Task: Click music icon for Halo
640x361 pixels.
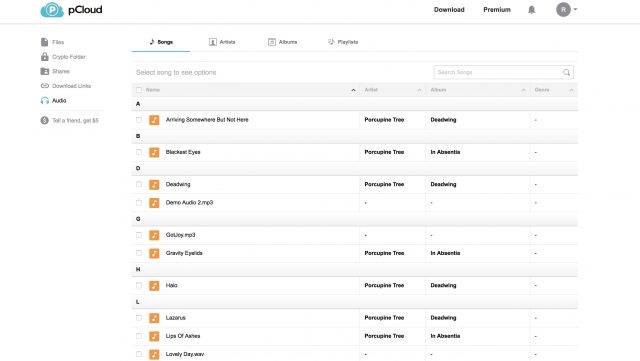Action: tap(154, 285)
